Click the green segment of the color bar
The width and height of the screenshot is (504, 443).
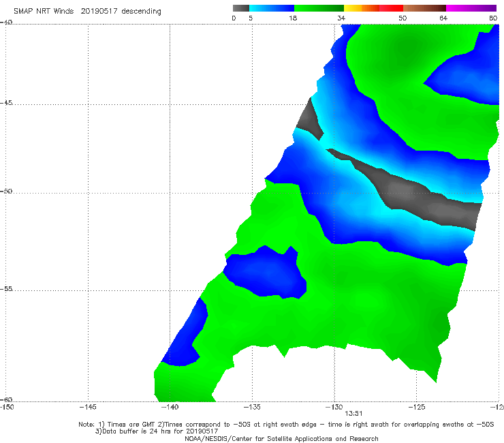point(319,8)
